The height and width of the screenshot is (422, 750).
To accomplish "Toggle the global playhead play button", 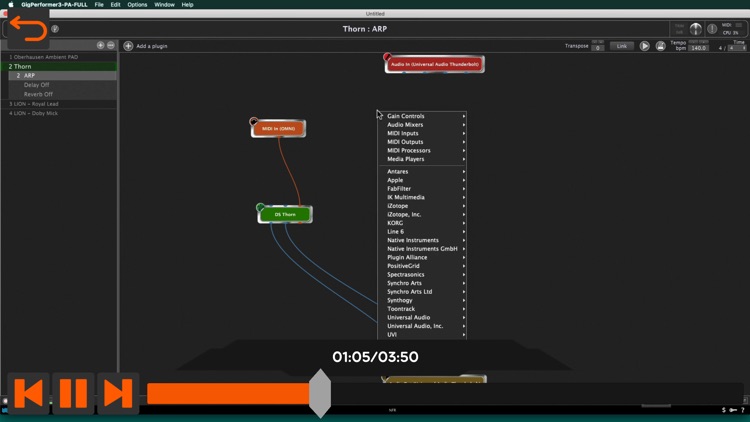I will (x=645, y=46).
